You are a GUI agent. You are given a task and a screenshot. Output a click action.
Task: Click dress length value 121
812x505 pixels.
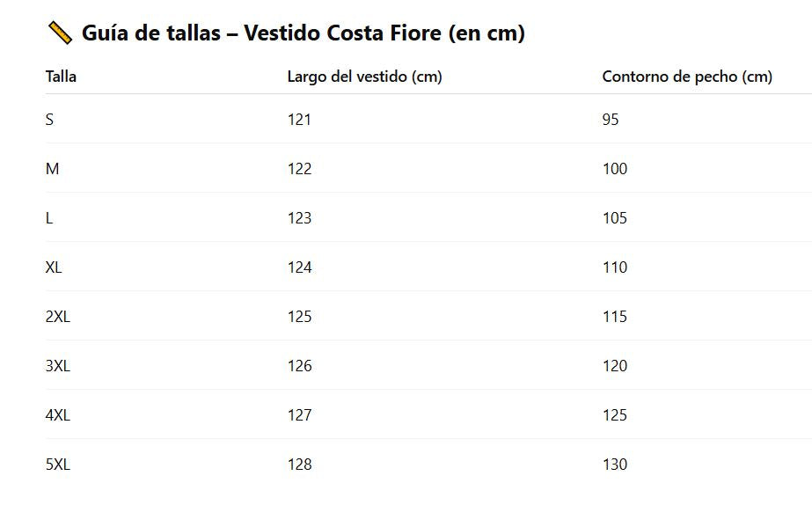tap(299, 120)
